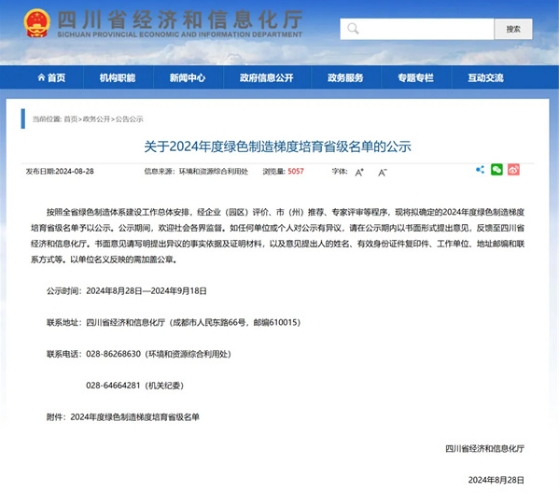Viewport: 560px width, 497px height.
Task: Share article via WeChat icon
Action: (x=496, y=170)
